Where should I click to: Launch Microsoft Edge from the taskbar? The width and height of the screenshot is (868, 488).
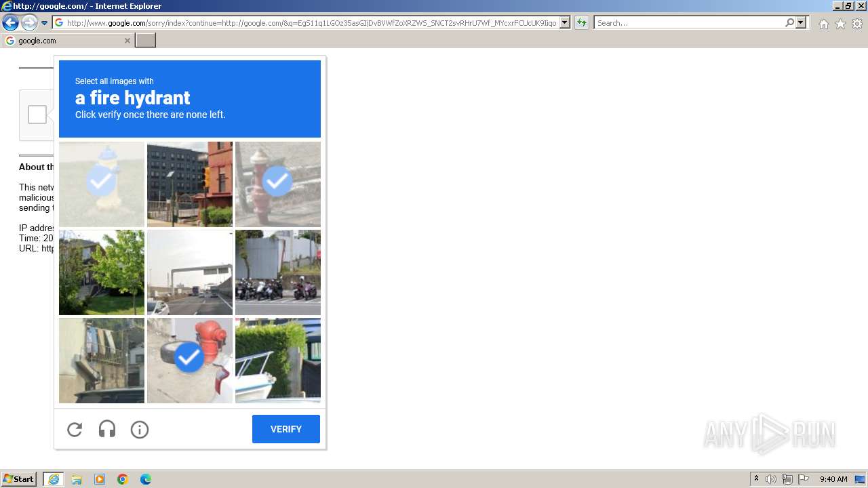click(x=146, y=479)
